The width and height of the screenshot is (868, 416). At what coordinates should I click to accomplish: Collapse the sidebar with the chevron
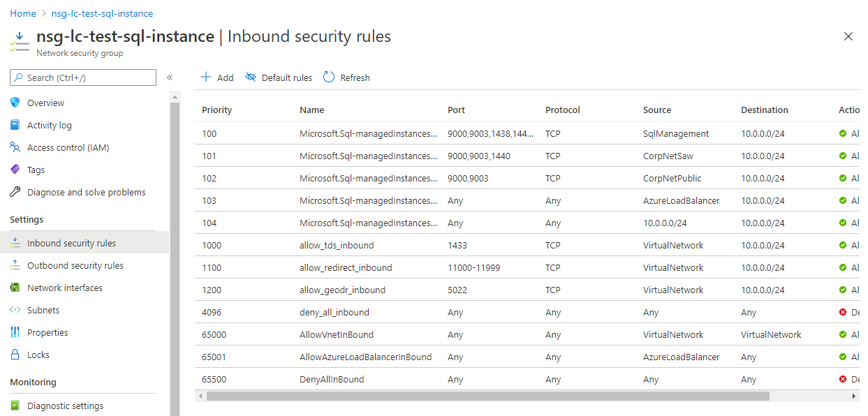[170, 77]
